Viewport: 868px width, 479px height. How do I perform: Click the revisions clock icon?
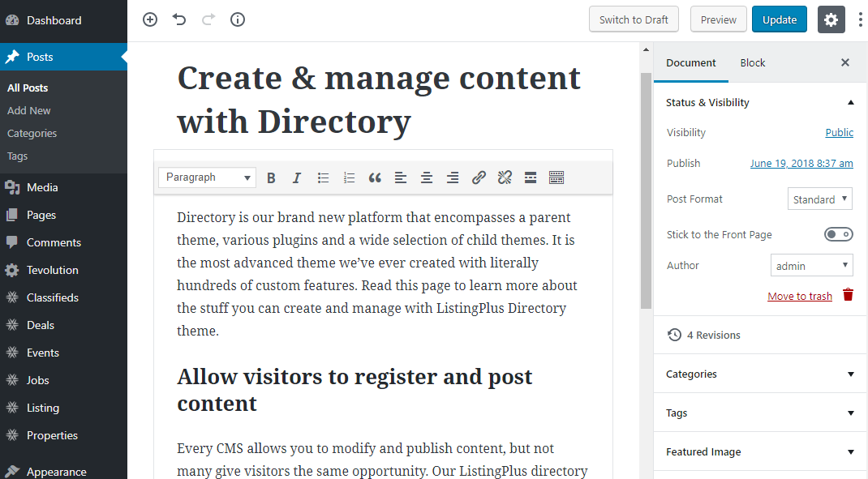point(674,335)
